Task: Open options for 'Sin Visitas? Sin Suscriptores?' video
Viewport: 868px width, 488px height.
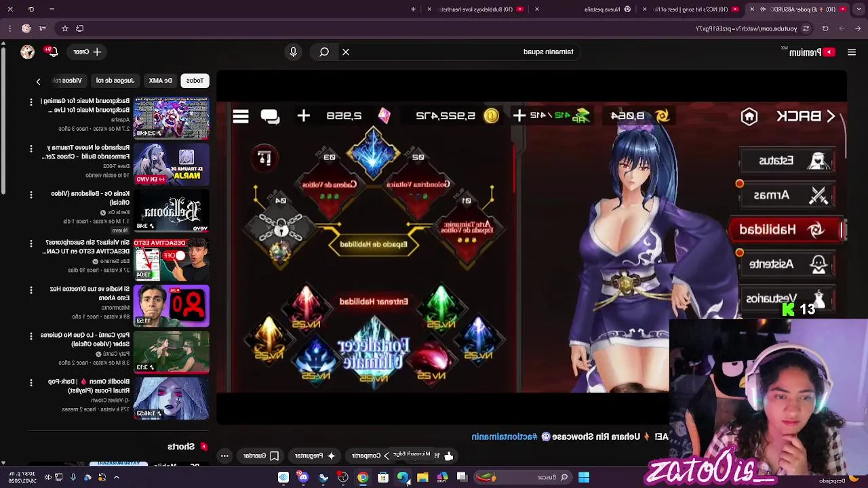Action: click(31, 243)
